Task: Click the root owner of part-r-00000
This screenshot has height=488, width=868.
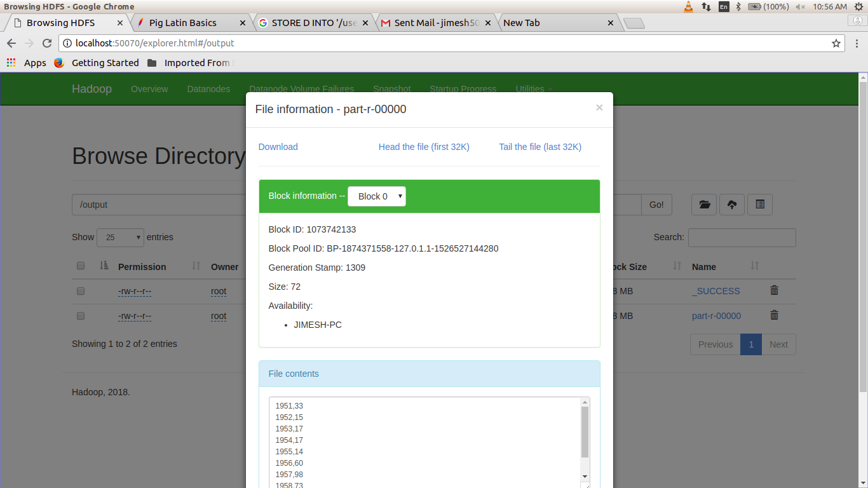Action: [219, 316]
